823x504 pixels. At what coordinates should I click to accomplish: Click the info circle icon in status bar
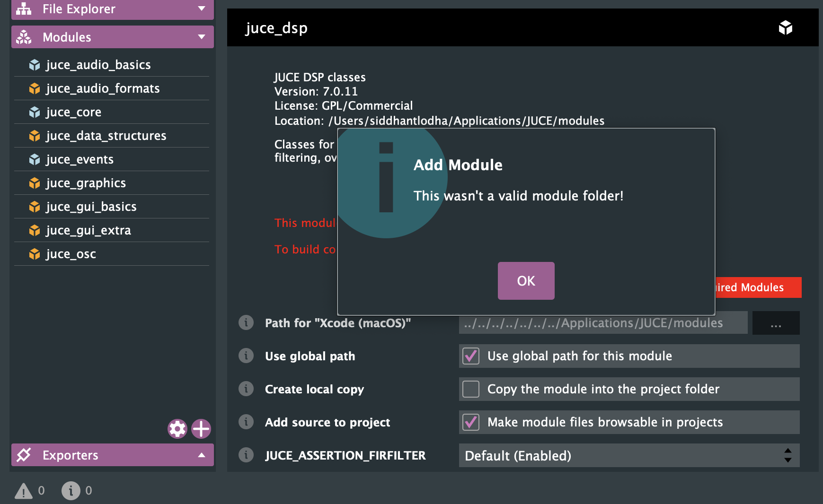pyautogui.click(x=71, y=491)
